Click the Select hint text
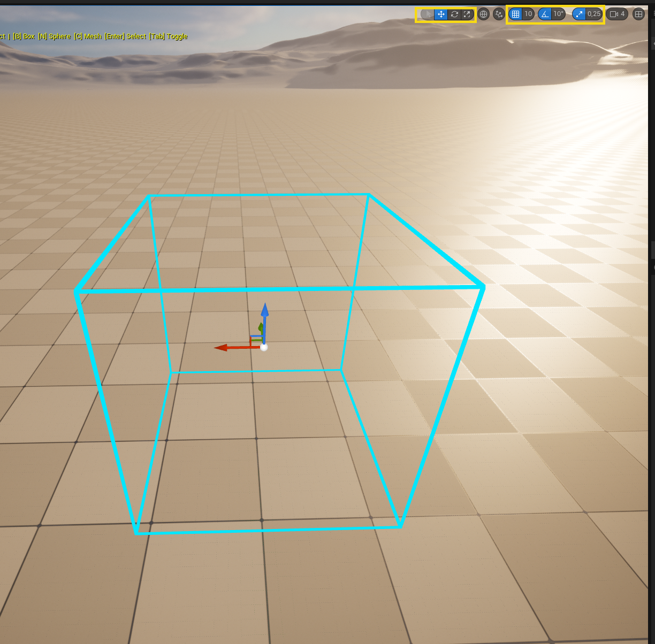The image size is (655, 644). point(136,36)
